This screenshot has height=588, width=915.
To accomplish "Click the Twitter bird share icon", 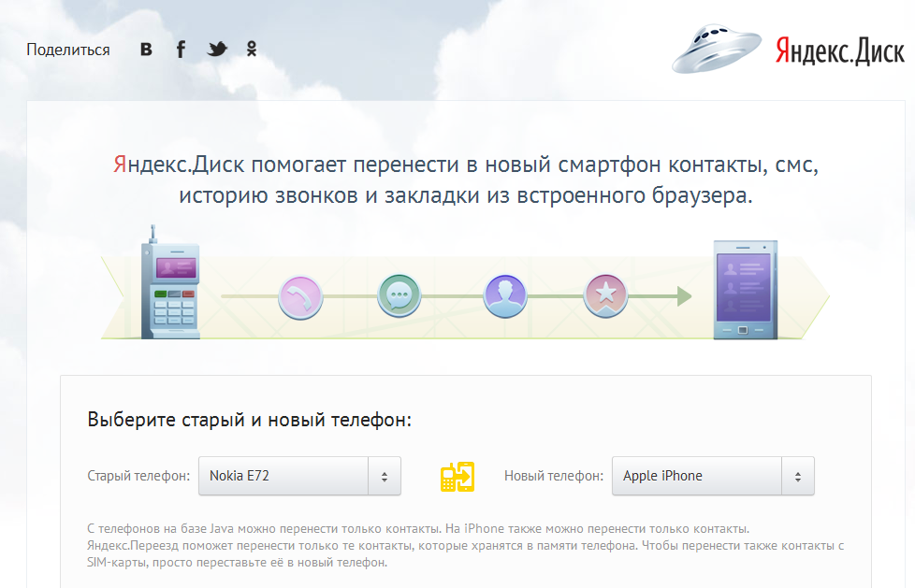I will pos(217,50).
